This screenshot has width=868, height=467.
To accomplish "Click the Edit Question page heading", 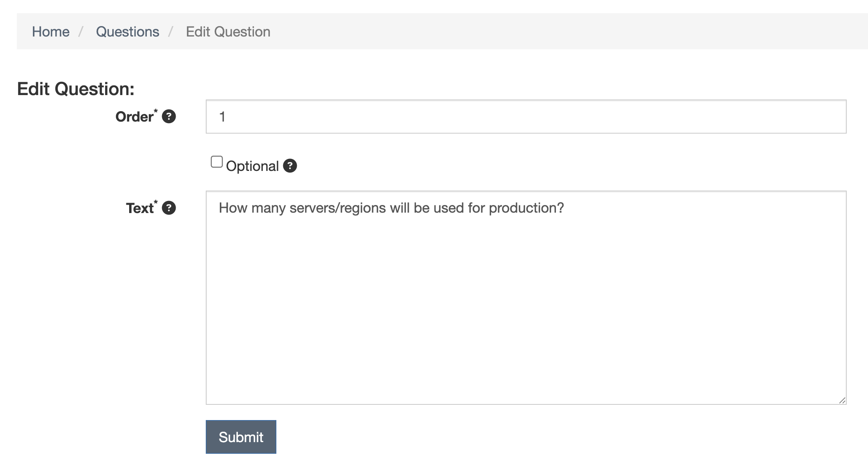I will point(75,89).
